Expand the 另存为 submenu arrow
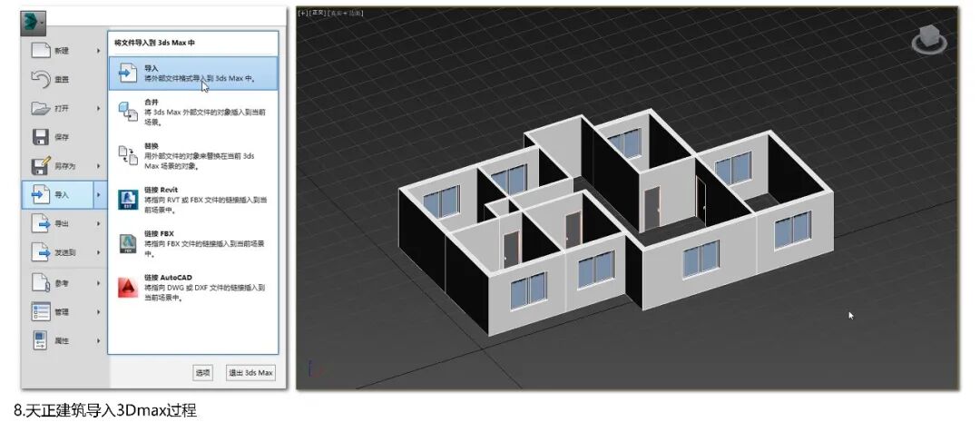This screenshot has height=432, width=980. point(99,166)
